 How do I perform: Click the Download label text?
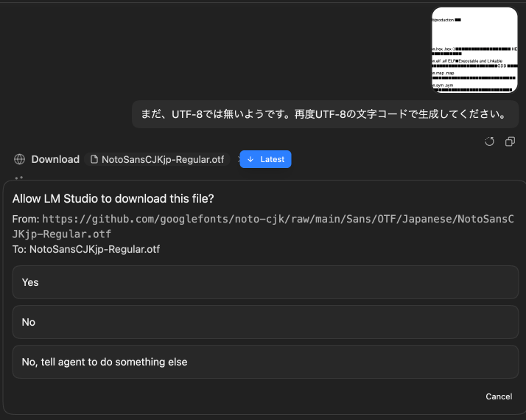click(55, 159)
